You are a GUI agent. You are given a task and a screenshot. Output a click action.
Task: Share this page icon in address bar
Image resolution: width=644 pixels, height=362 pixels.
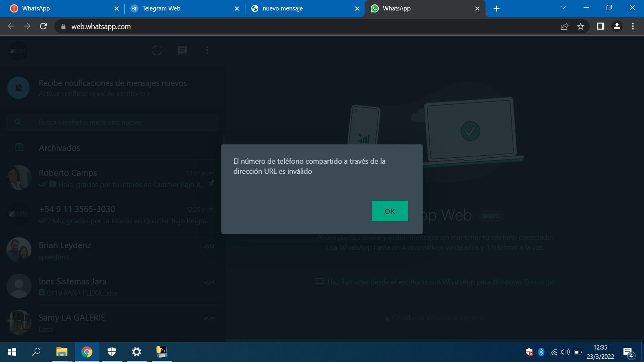564,27
